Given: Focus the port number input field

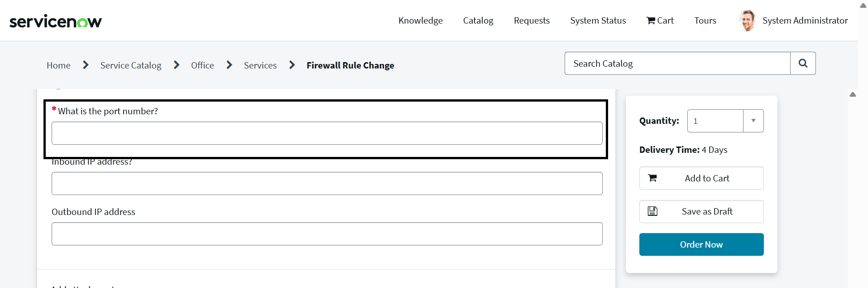Looking at the screenshot, I should [x=326, y=133].
